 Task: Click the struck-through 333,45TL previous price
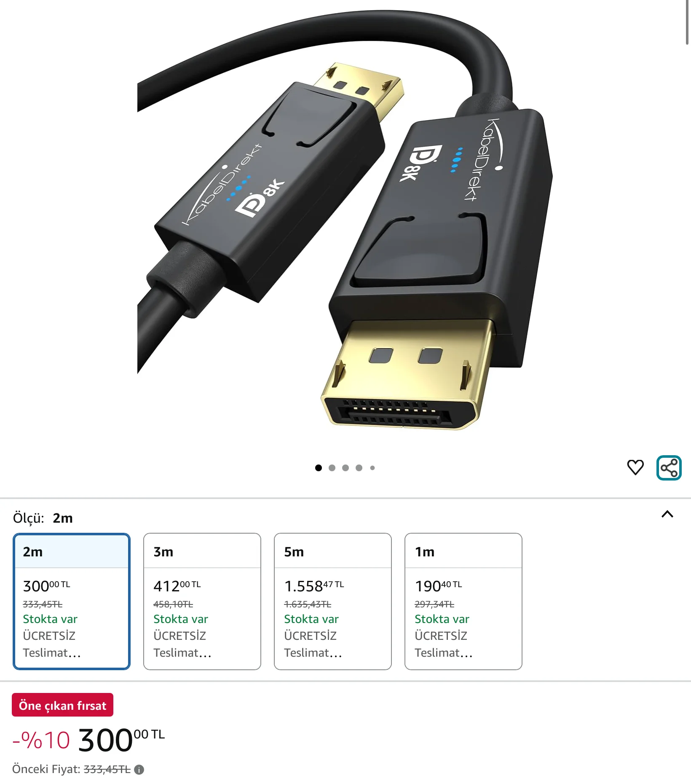point(107,770)
